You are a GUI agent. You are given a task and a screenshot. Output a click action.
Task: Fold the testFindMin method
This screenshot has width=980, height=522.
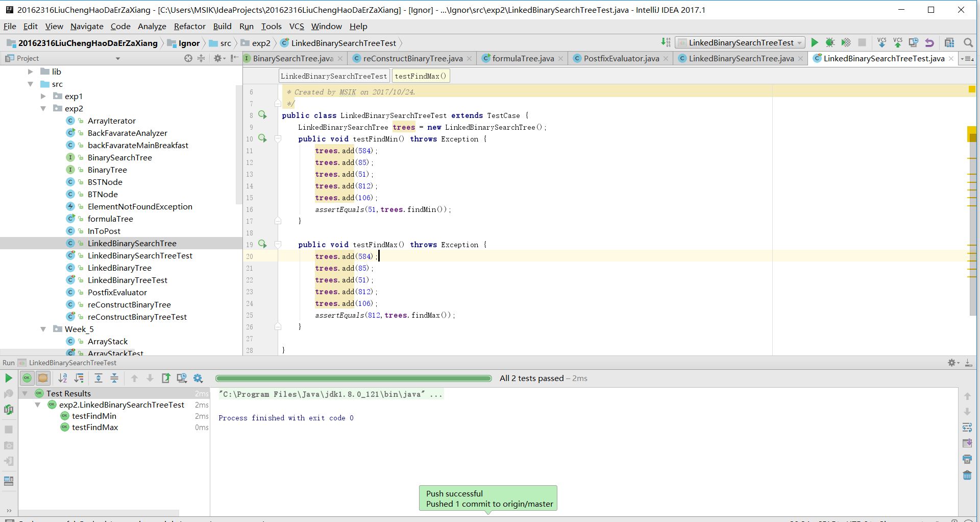coord(278,138)
